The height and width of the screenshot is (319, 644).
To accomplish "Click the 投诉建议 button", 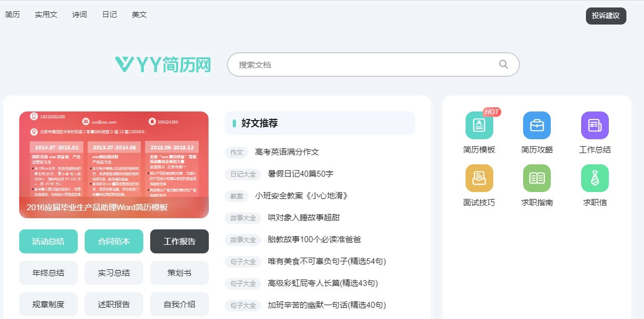I will point(606,16).
